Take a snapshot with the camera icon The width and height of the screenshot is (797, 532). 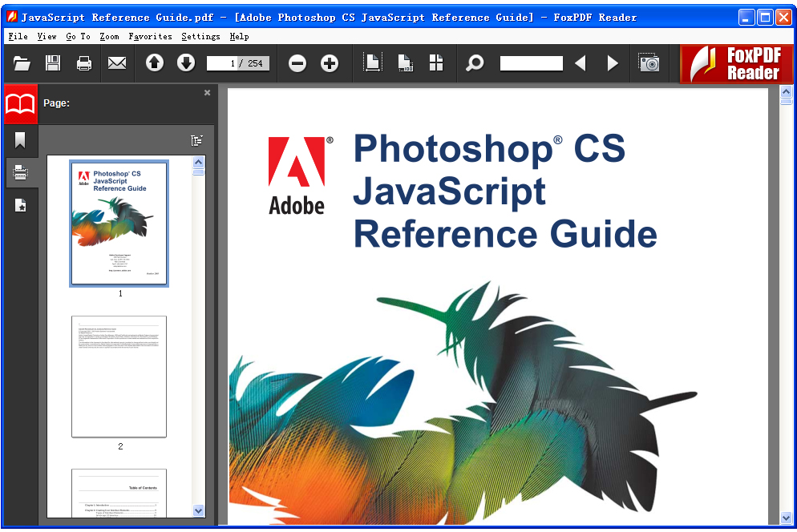click(x=649, y=63)
